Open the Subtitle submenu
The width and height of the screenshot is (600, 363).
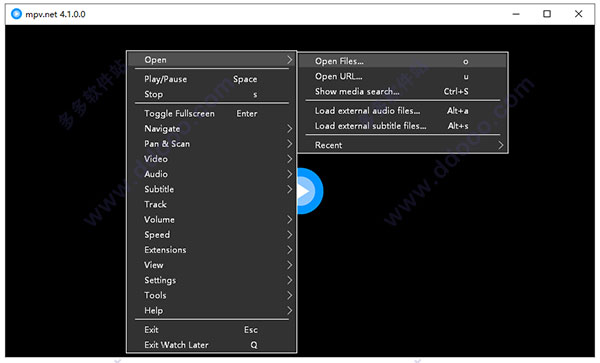[211, 189]
